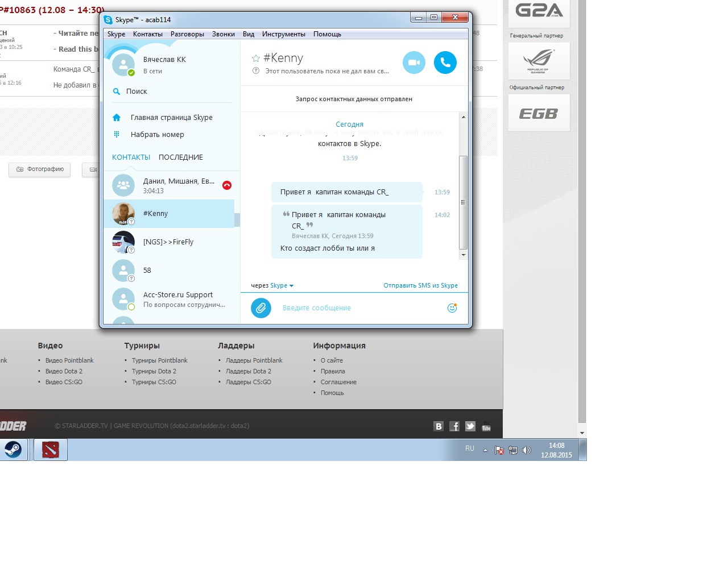Open the Steam taskbar icon

click(x=13, y=450)
